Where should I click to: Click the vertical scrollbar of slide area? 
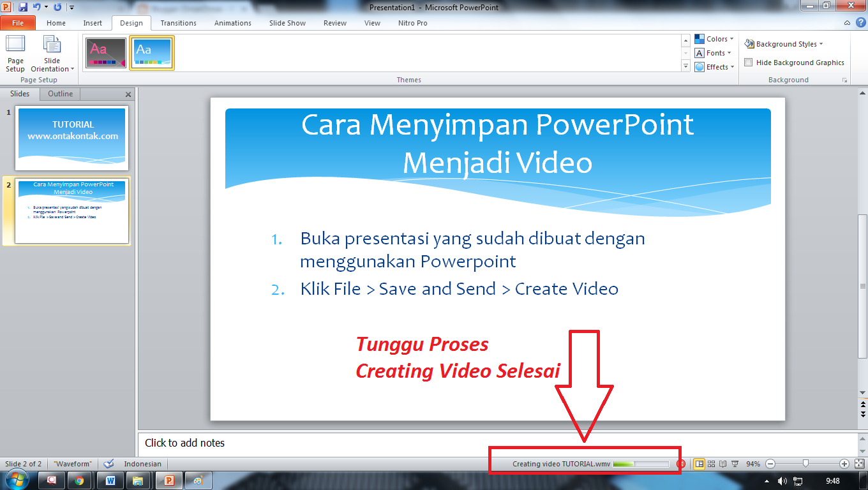[x=863, y=286]
